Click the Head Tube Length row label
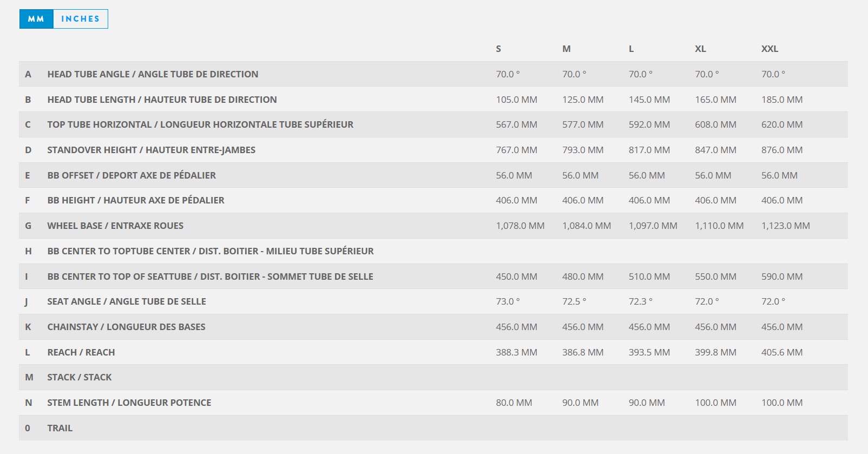868x454 pixels. 162,100
